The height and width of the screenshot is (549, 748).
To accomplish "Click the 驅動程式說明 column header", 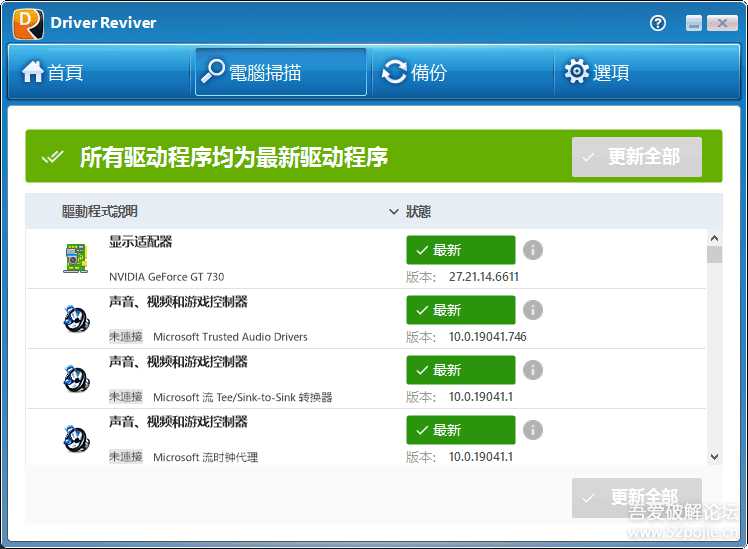I will tap(100, 211).
